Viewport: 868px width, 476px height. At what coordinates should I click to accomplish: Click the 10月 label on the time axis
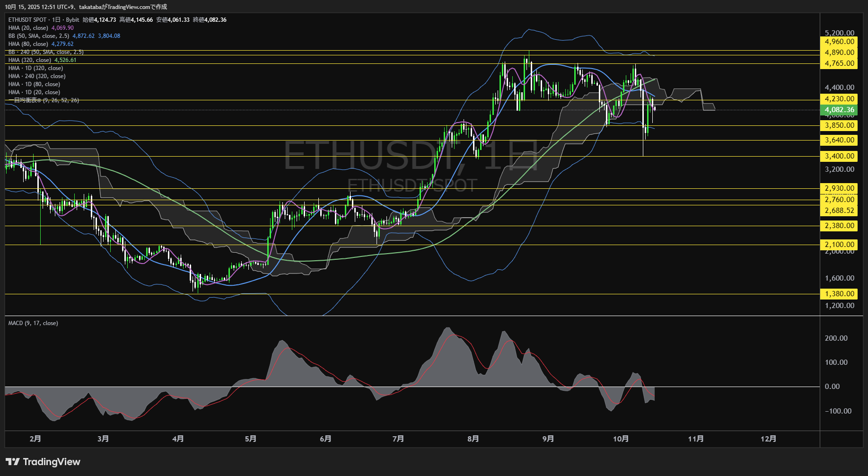[x=621, y=439]
